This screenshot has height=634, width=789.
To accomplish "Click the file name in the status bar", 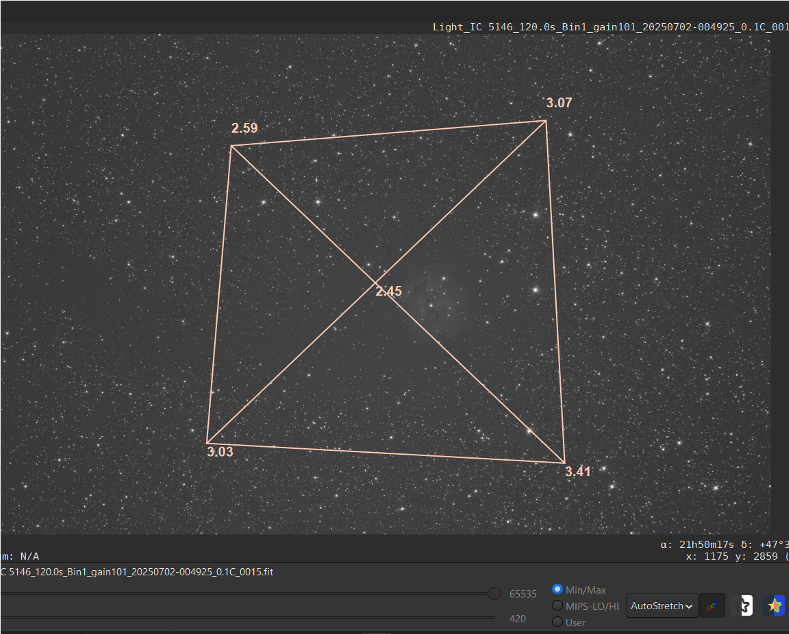I will pyautogui.click(x=137, y=572).
